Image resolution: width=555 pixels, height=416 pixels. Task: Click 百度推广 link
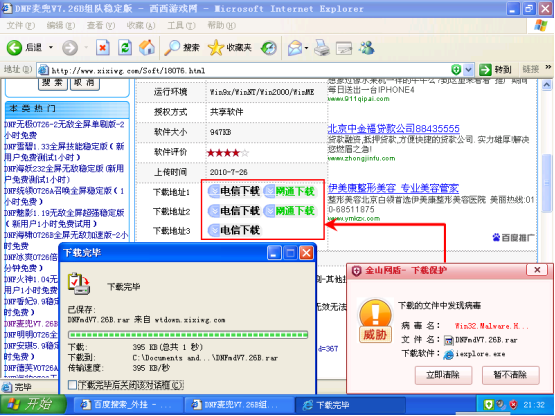pos(513,238)
